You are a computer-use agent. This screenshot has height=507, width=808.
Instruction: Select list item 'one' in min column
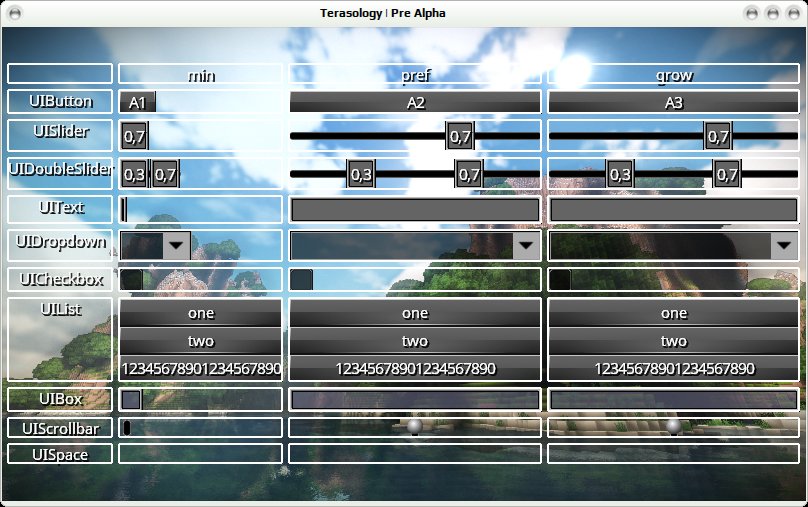pyautogui.click(x=200, y=313)
